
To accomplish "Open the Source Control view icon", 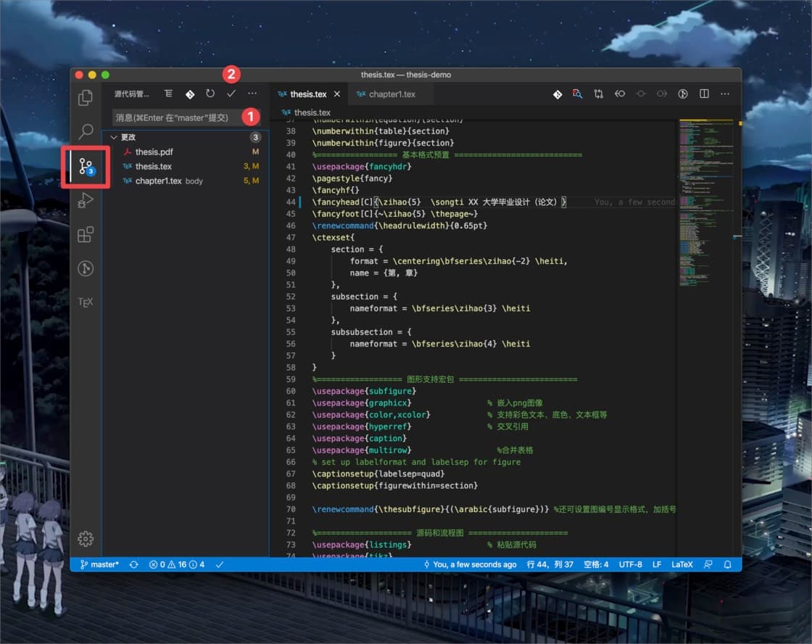I will coord(86,166).
